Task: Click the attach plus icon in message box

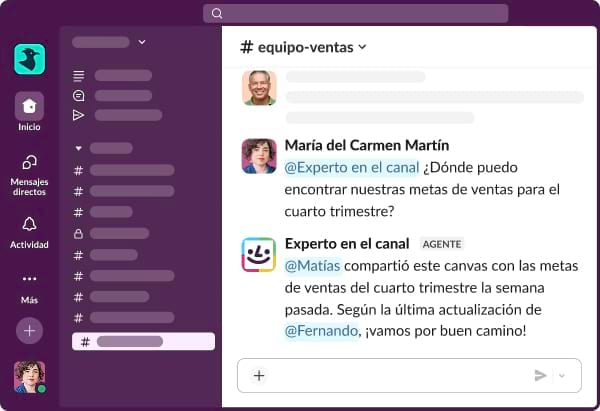Action: 259,376
